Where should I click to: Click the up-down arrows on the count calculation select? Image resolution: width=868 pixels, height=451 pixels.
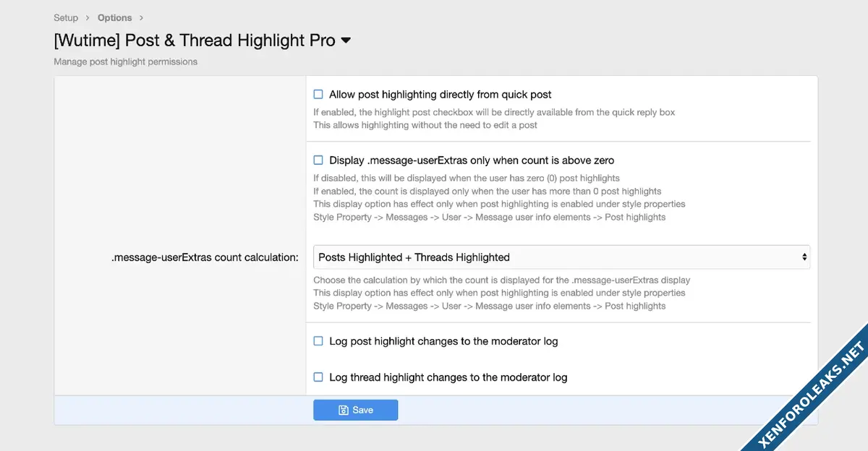(804, 257)
